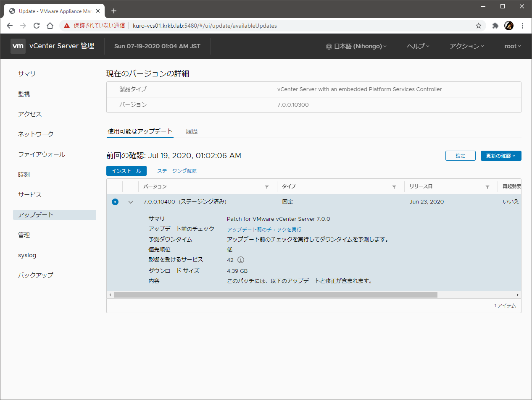Open the 日本語 (Nihongo) language dropdown
The width and height of the screenshot is (532, 400).
[356, 46]
